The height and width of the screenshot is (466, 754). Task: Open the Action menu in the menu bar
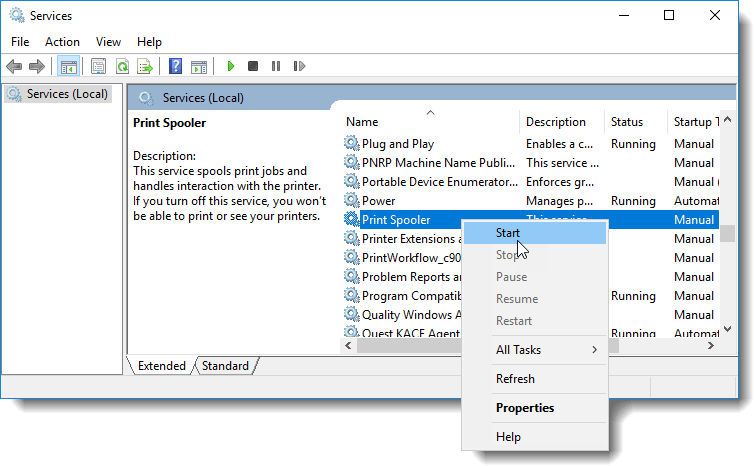[62, 42]
